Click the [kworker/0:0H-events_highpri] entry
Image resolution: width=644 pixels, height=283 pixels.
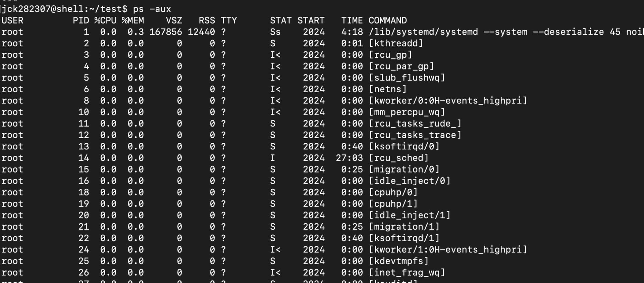(448, 100)
